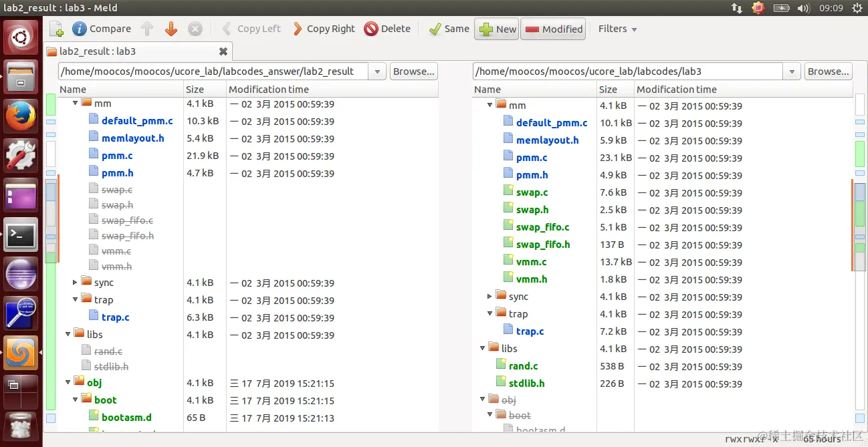868x447 pixels.
Task: Toggle the New files filter
Action: (x=497, y=29)
